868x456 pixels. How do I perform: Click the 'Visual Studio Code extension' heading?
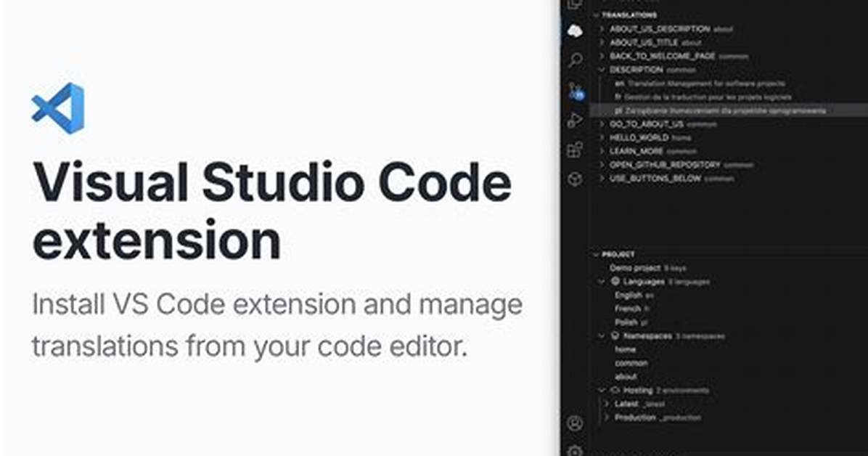272,211
